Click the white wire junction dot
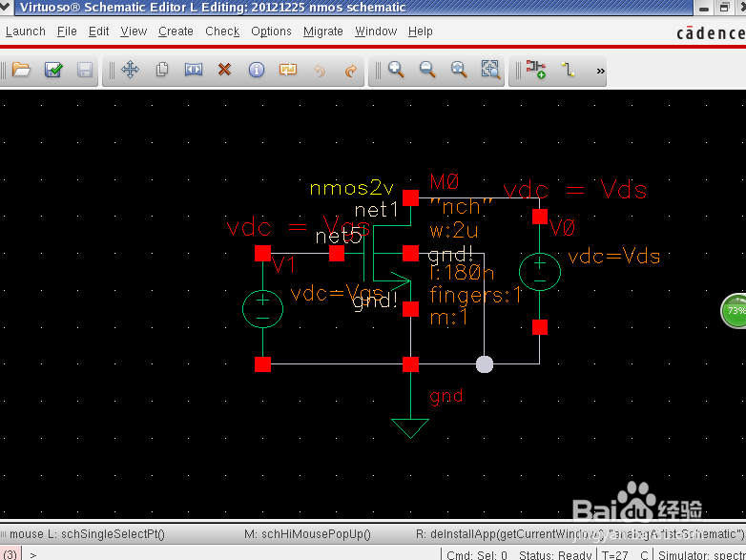The width and height of the screenshot is (746, 560). pos(485,364)
